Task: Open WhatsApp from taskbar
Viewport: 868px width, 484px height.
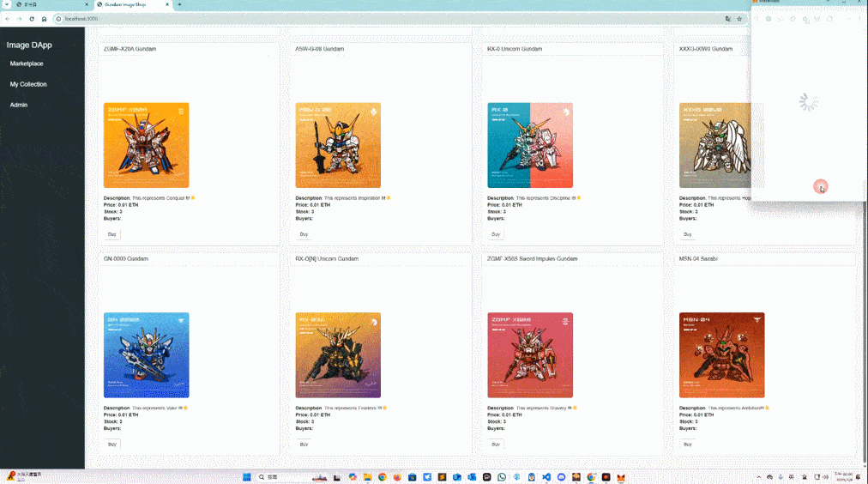Action: point(502,477)
